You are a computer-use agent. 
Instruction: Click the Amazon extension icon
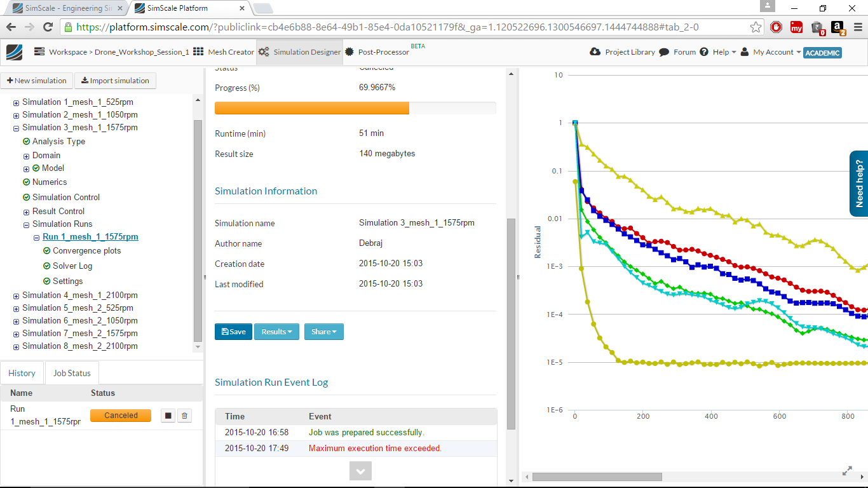[x=837, y=27]
